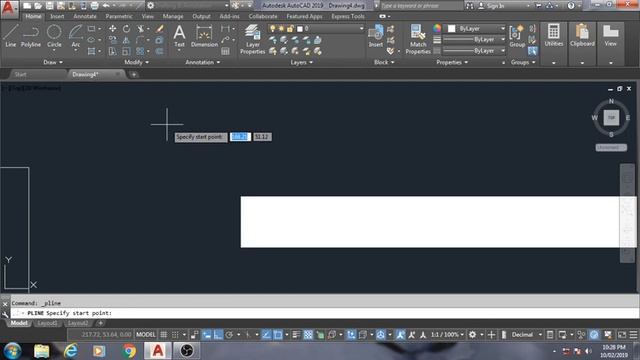
Task: Open the View panel
Action: pos(611,36)
